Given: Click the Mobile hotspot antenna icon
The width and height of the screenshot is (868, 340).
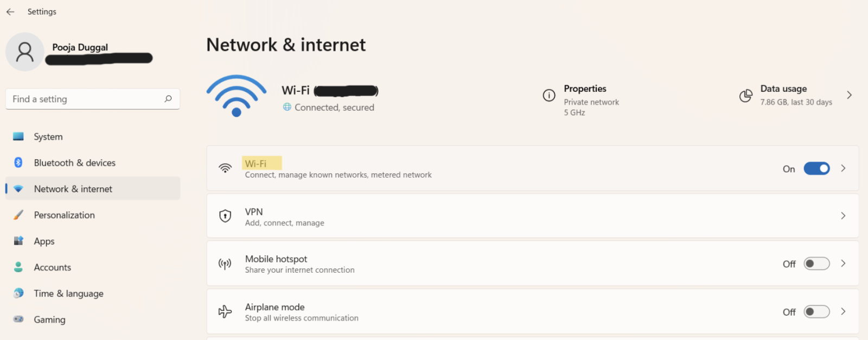Looking at the screenshot, I should point(225,264).
